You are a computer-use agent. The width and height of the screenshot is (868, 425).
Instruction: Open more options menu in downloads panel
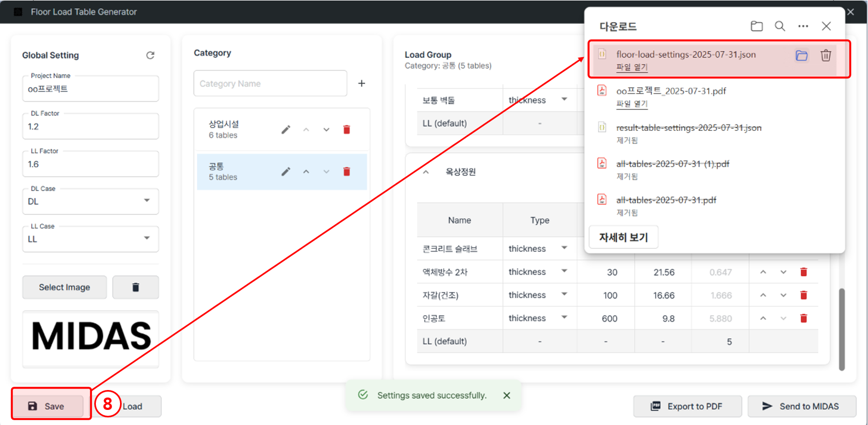click(803, 26)
